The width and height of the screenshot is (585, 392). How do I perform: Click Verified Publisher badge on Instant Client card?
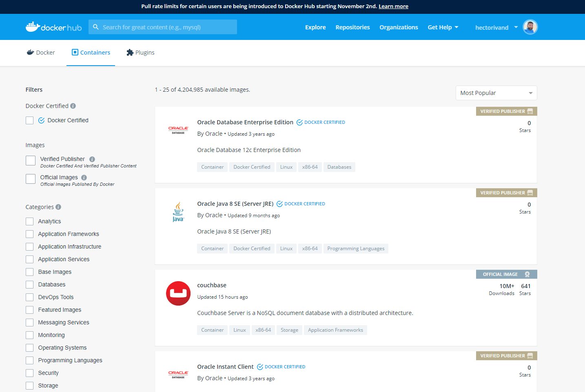coord(506,356)
